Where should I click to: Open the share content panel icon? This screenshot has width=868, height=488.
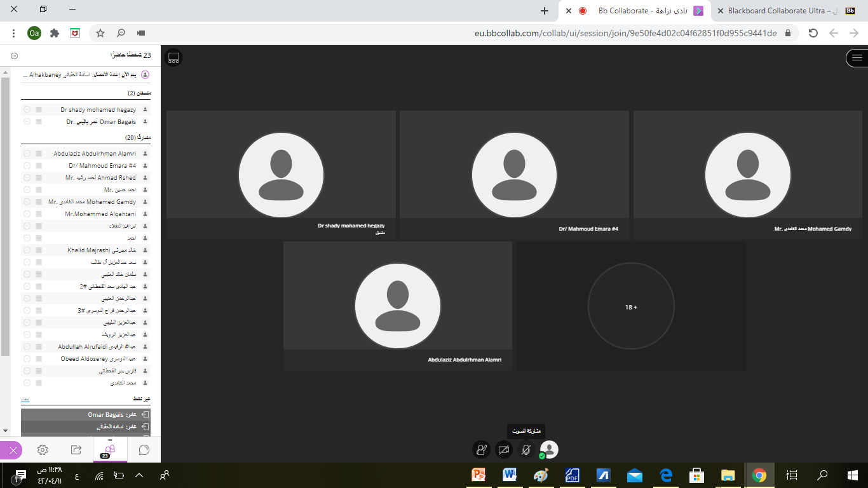pos(76,450)
